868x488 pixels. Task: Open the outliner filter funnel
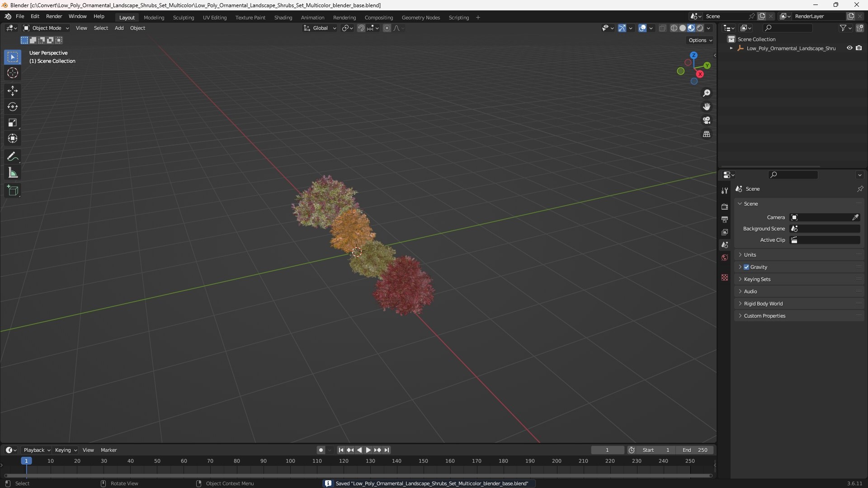tap(843, 28)
